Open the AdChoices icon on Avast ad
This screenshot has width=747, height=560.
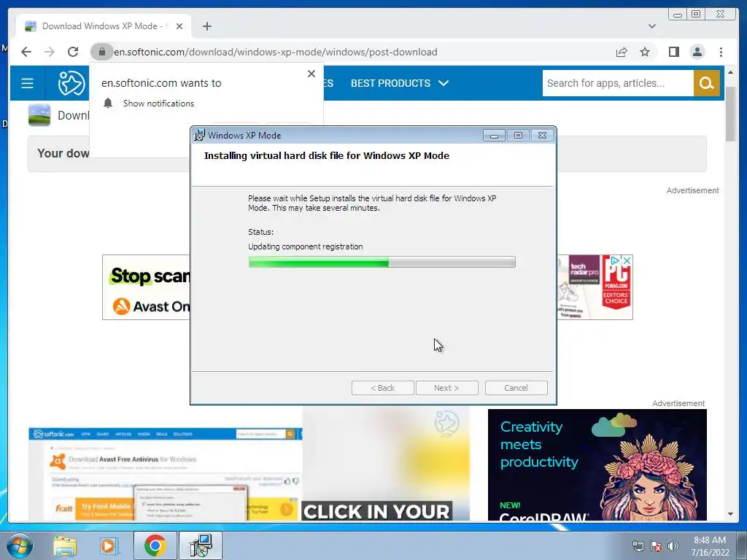coord(616,260)
